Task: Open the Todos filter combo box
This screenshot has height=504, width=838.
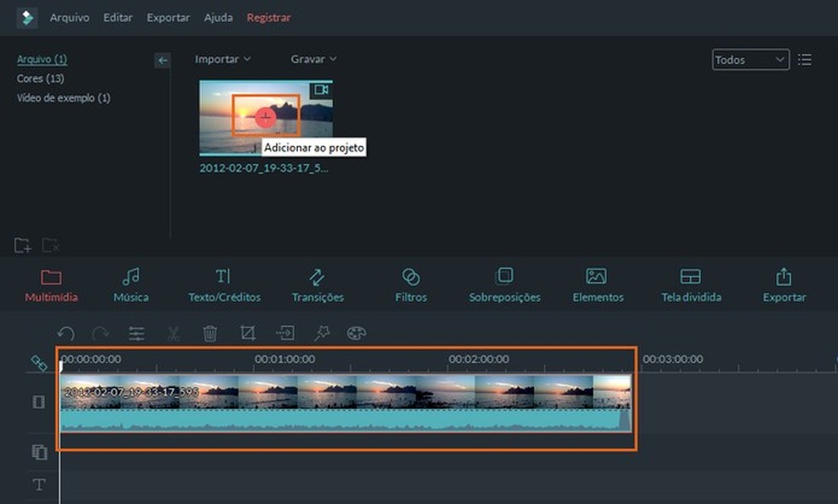Action: 750,60
